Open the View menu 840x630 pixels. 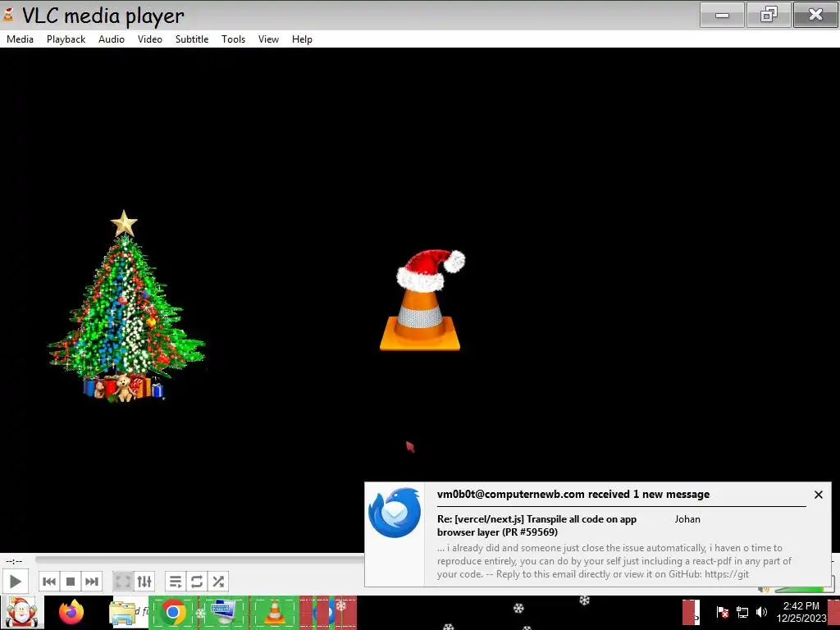[268, 39]
